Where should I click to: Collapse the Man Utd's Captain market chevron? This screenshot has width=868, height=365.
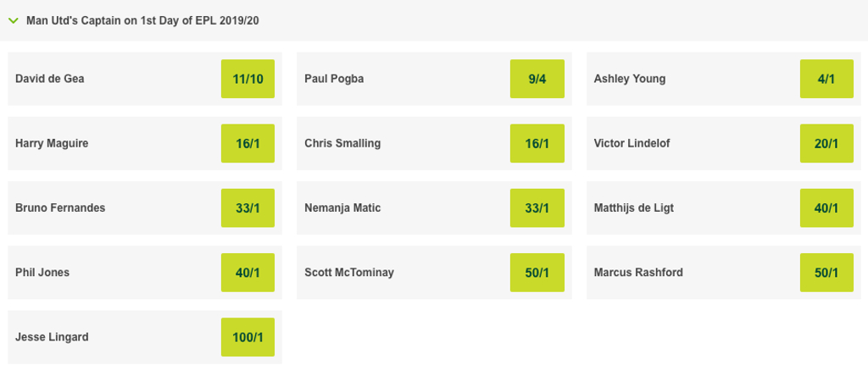tap(14, 21)
